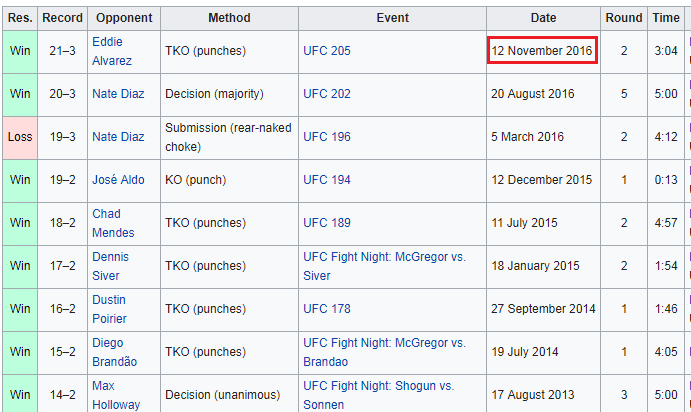The height and width of the screenshot is (412, 691).
Task: Open the UFC 194 event link
Action: 327,180
